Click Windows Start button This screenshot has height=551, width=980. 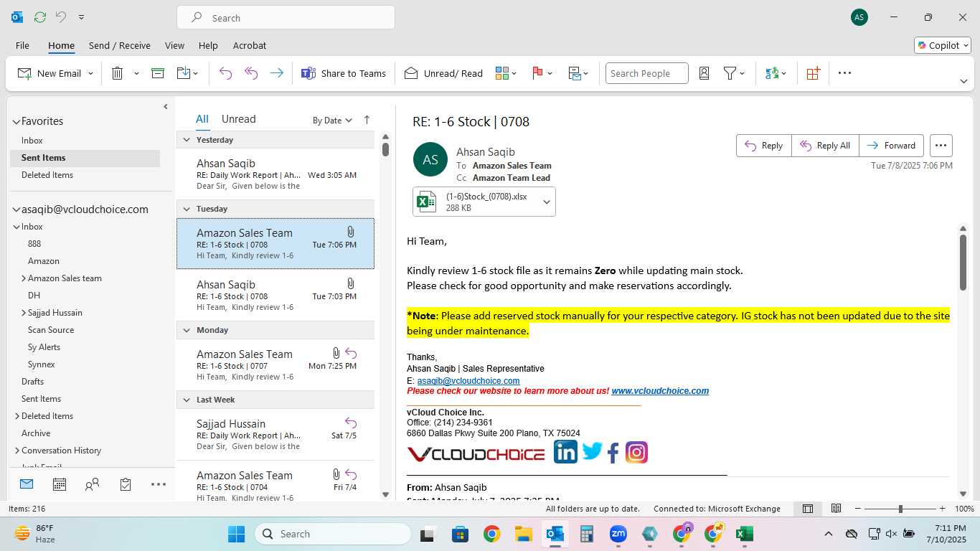[x=236, y=534]
